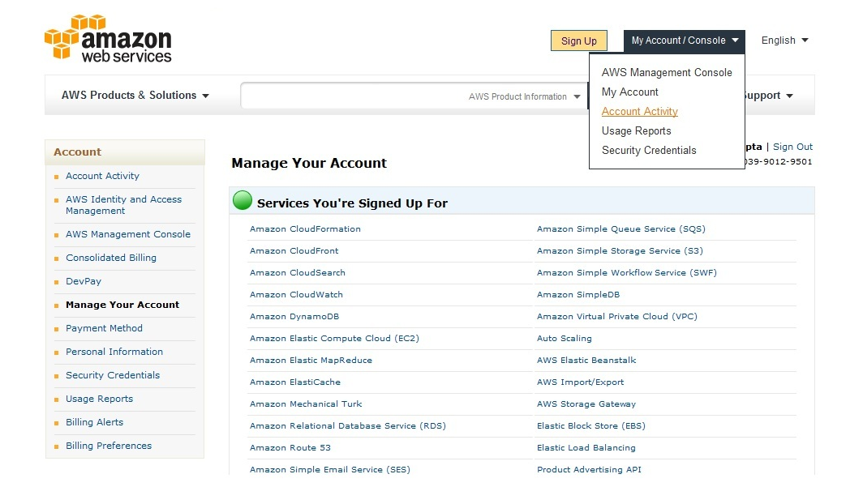Open Consolidated Billing in the sidebar
This screenshot has width=863, height=504.
point(111,258)
